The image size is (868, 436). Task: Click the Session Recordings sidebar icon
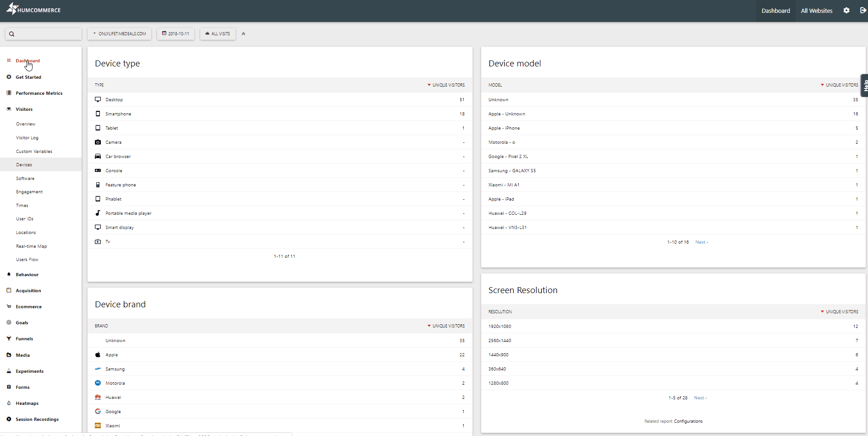click(9, 419)
